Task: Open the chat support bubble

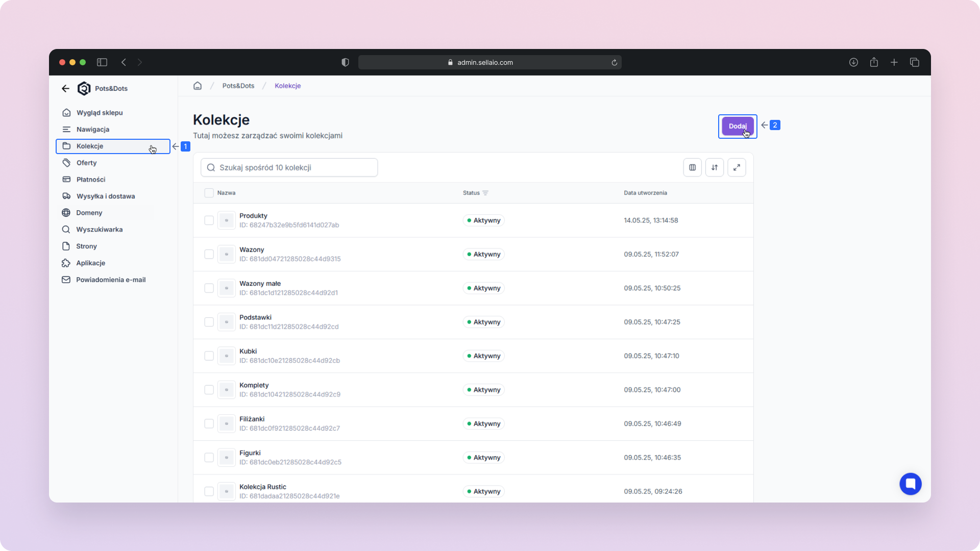Action: [910, 484]
